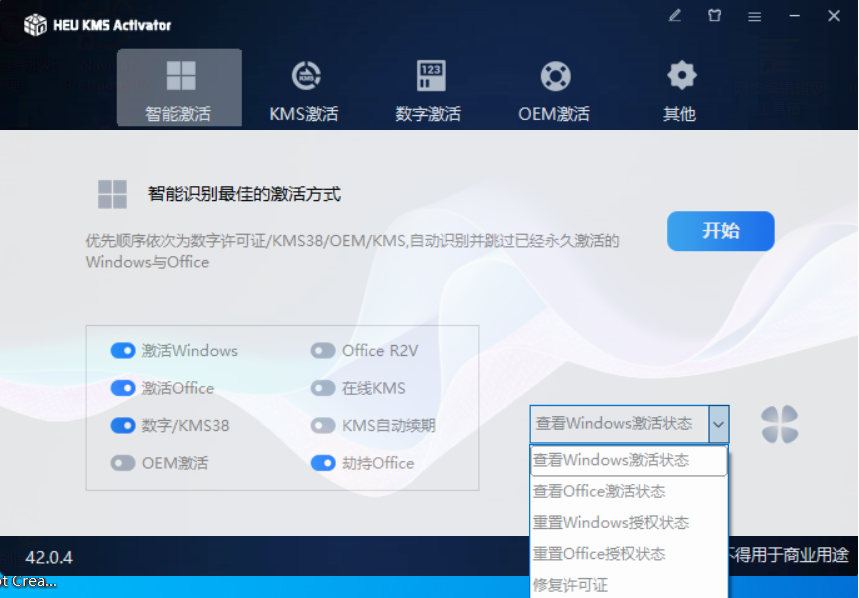Select the KMS激活 tab icon

click(x=304, y=76)
